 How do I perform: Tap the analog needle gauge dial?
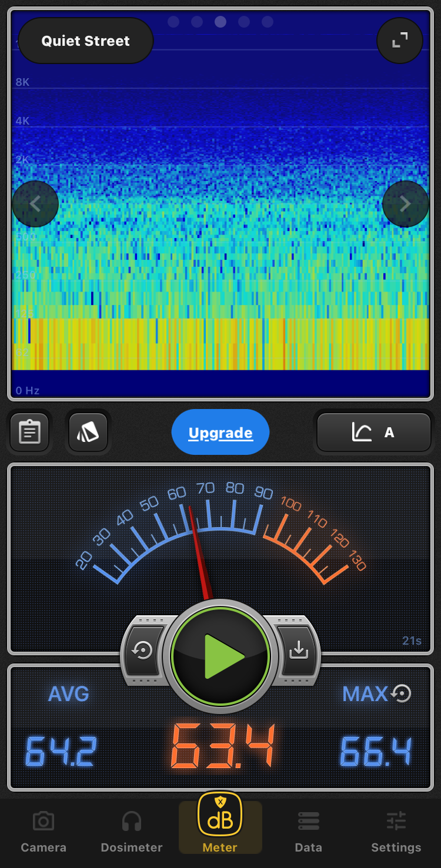click(220, 535)
